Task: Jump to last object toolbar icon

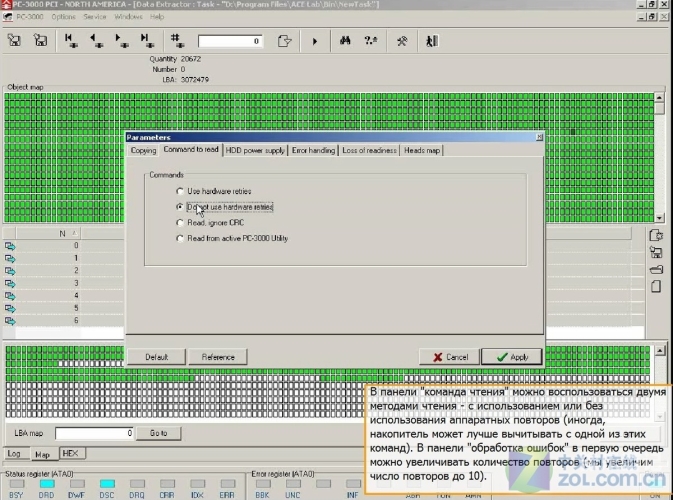Action: point(147,41)
